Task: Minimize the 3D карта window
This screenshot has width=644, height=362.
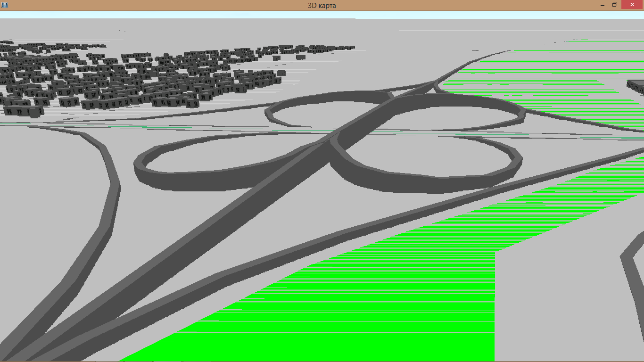Action: 602,5
